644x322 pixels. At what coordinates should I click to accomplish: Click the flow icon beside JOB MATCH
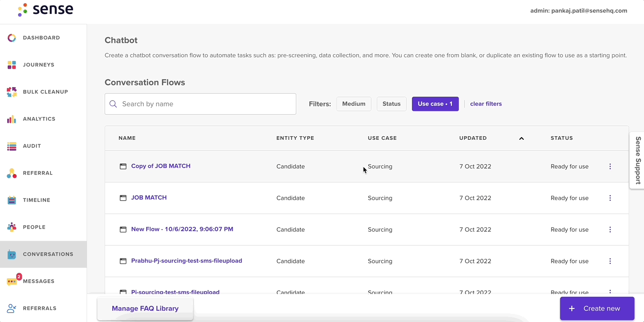point(123,198)
